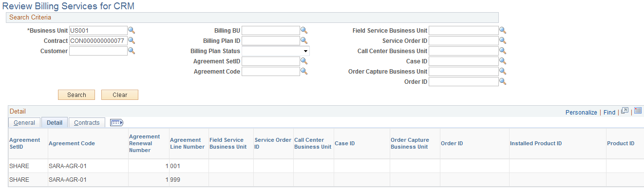Sort by Call Center Business Unit column header
Image resolution: width=644 pixels, height=192 pixels.
[x=313, y=143]
